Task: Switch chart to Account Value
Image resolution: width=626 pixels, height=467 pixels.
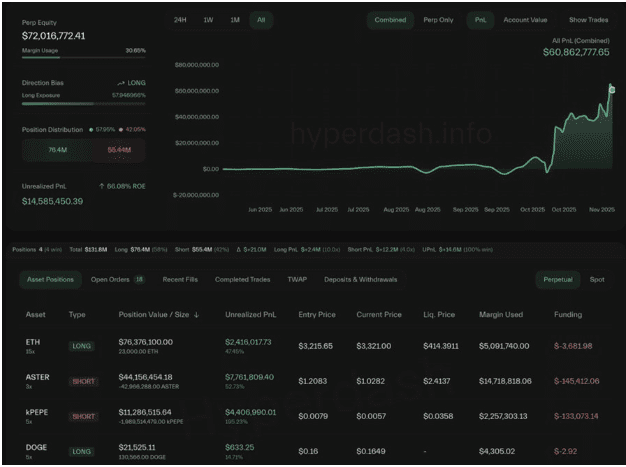Action: coord(525,20)
